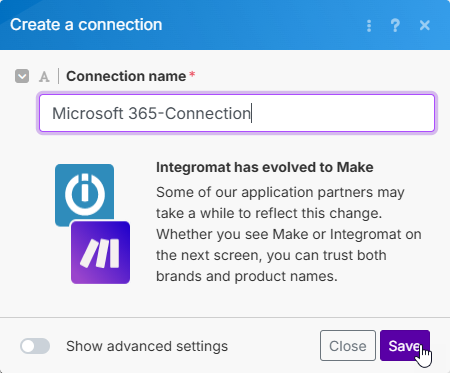Focus the Connection name input field
The image size is (450, 373).
click(x=237, y=113)
